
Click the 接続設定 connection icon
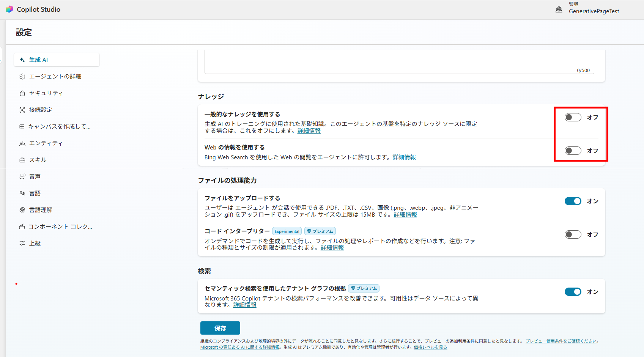pyautogui.click(x=22, y=110)
